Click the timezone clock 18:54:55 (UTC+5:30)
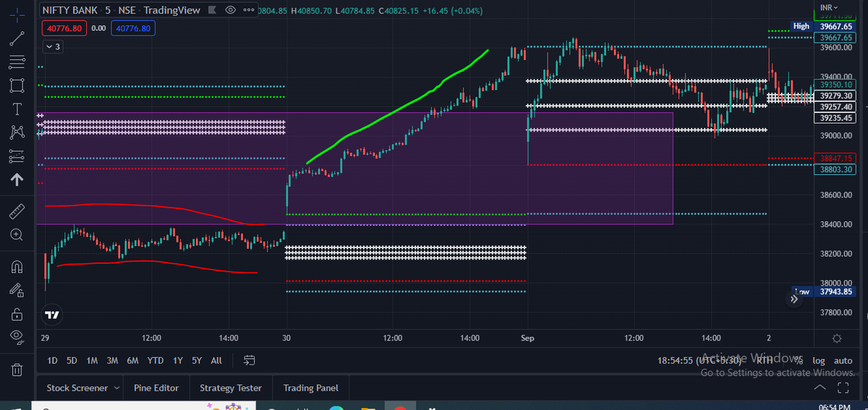868x410 pixels. (x=701, y=360)
